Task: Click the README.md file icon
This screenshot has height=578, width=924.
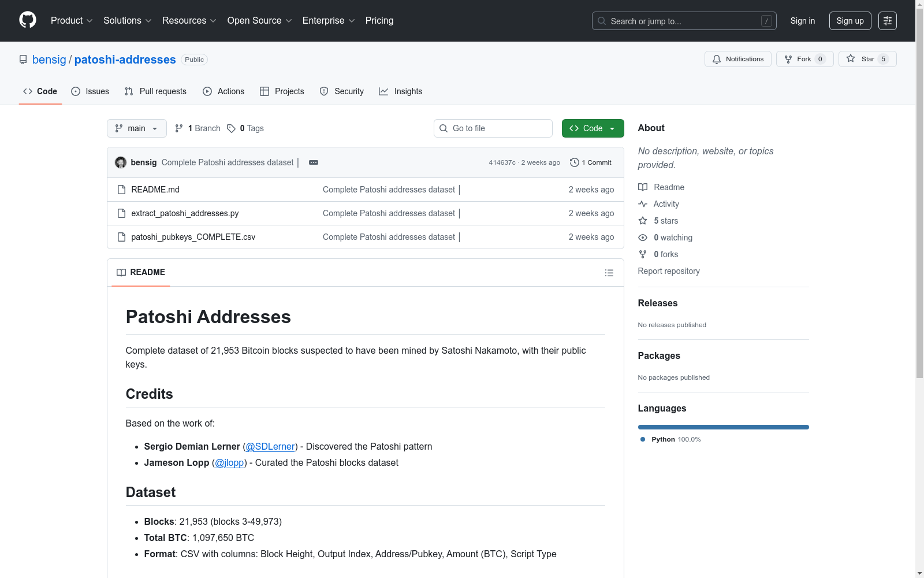Action: 121,190
